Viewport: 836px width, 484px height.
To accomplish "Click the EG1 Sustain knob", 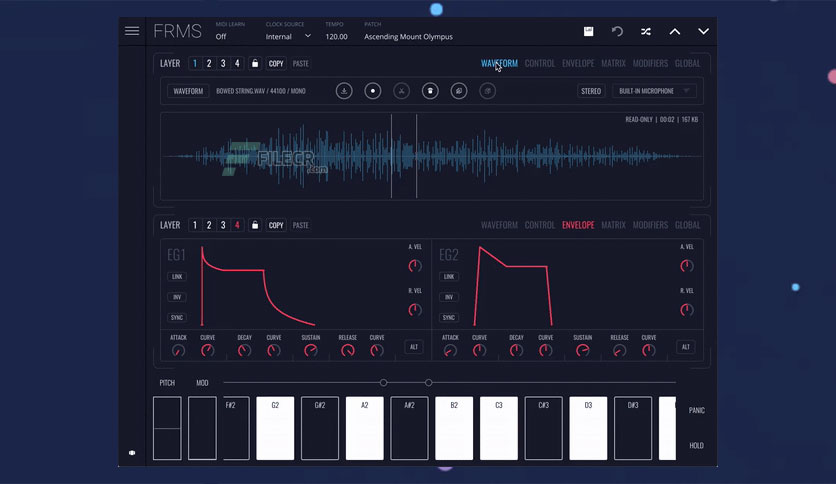I will point(310,351).
